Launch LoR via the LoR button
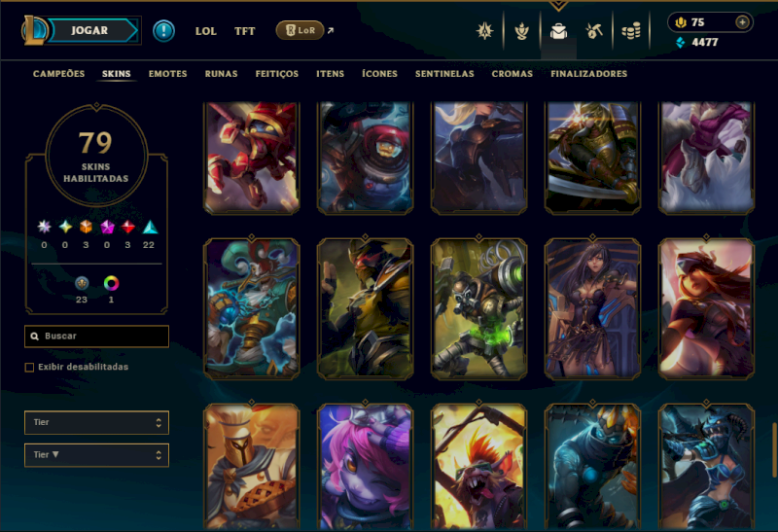778x532 pixels. pyautogui.click(x=300, y=30)
